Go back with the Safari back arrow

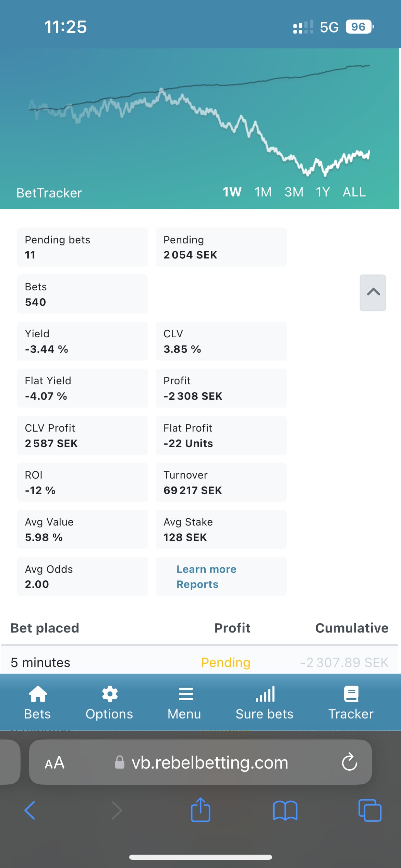pos(30,810)
